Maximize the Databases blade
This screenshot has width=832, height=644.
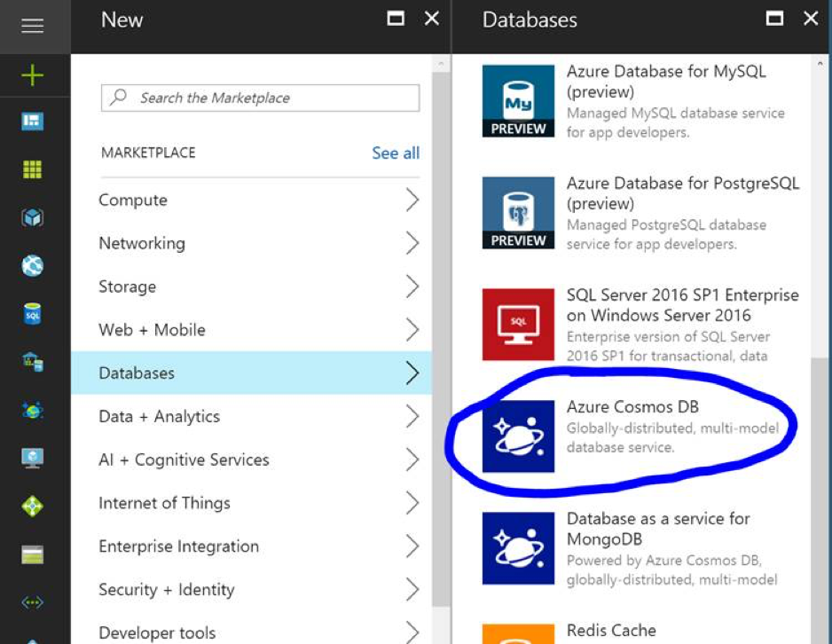(x=774, y=19)
